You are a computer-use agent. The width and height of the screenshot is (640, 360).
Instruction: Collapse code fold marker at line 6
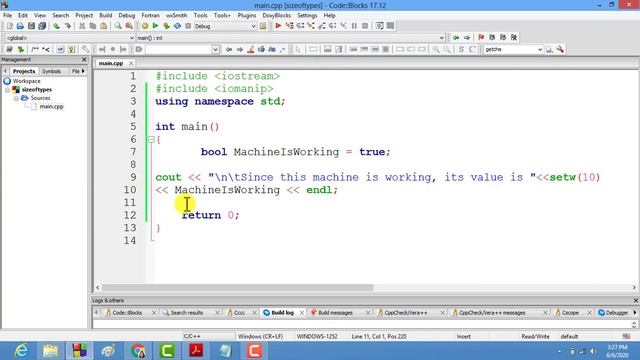[x=151, y=140]
